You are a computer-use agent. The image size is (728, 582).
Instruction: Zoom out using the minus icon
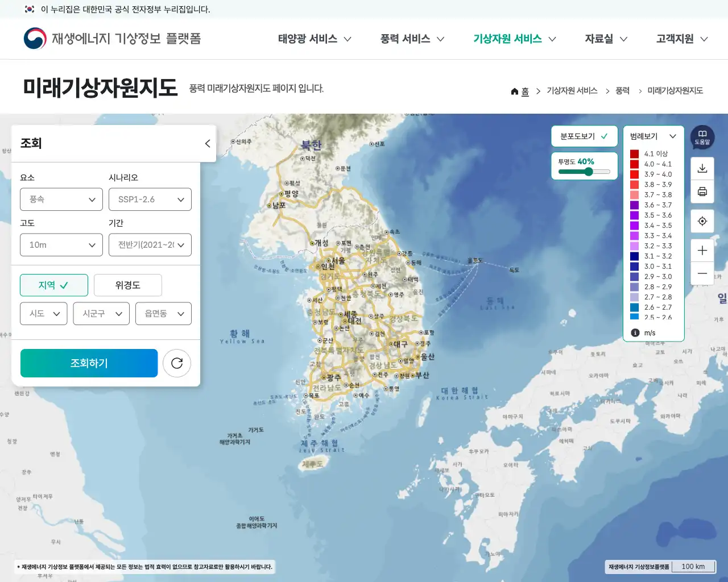702,273
